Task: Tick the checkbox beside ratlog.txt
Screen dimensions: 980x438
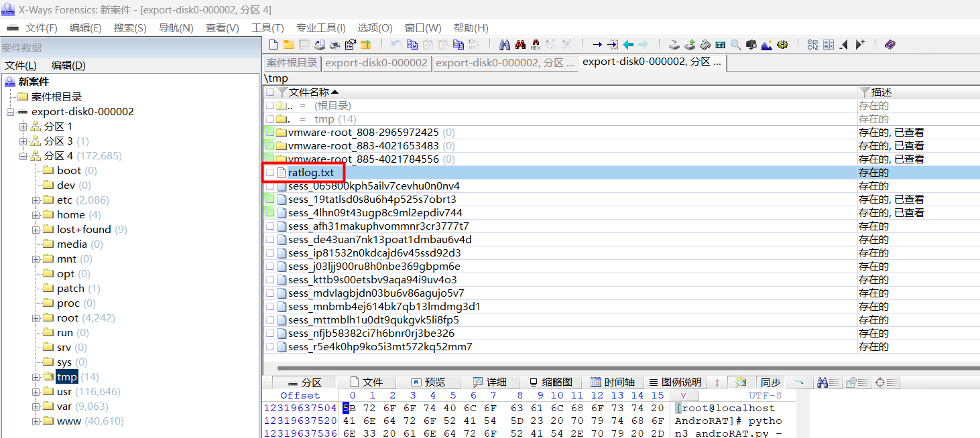Action: pyautogui.click(x=269, y=173)
